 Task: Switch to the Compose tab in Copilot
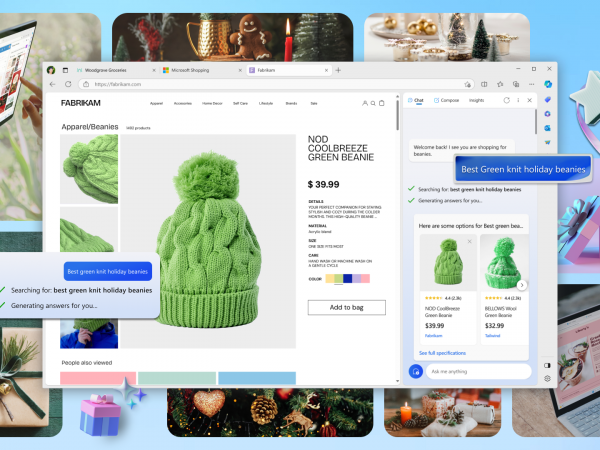coord(446,100)
